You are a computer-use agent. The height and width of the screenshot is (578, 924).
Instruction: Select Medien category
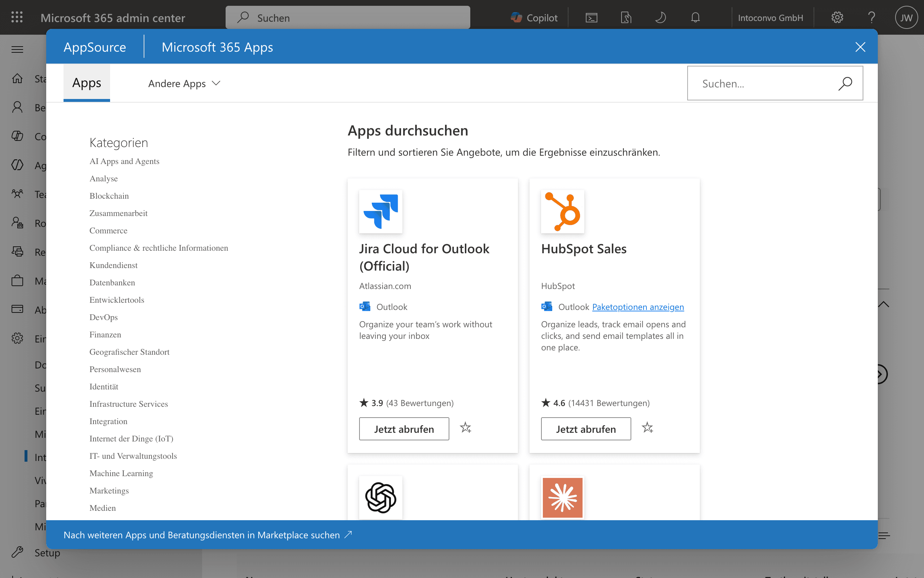pyautogui.click(x=103, y=508)
